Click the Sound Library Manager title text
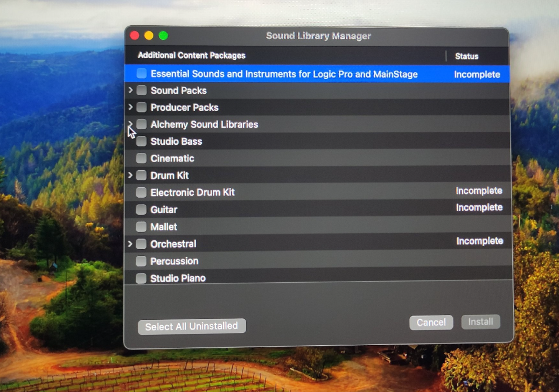Screen dimensions: 559x392 click(318, 36)
